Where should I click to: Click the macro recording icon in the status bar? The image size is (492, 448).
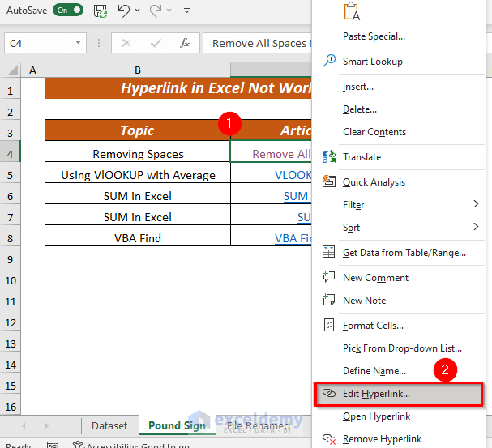click(x=52, y=444)
